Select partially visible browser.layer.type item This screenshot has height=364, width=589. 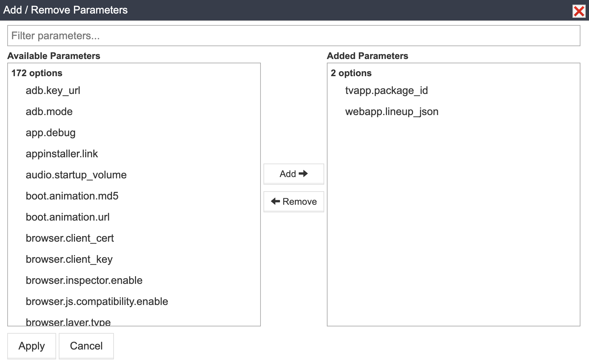(x=68, y=322)
